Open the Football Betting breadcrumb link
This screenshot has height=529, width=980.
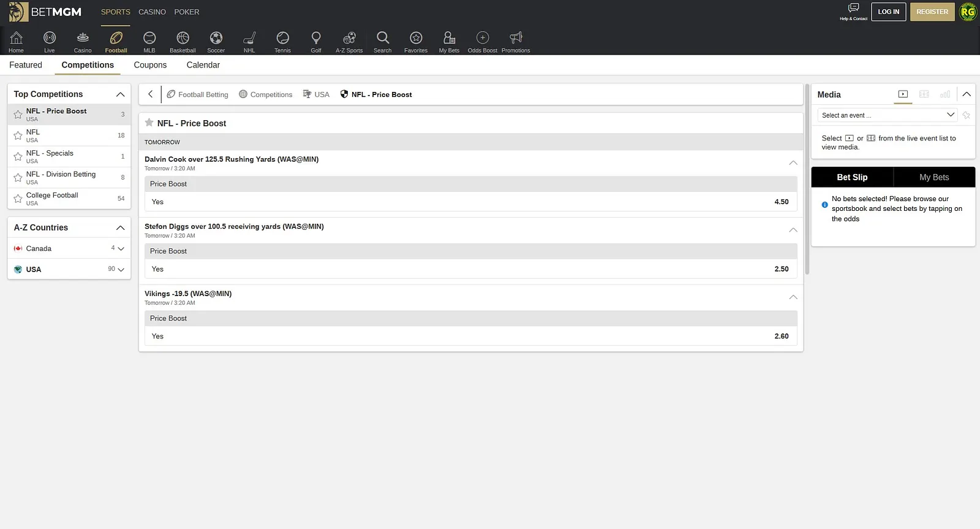[x=197, y=94]
